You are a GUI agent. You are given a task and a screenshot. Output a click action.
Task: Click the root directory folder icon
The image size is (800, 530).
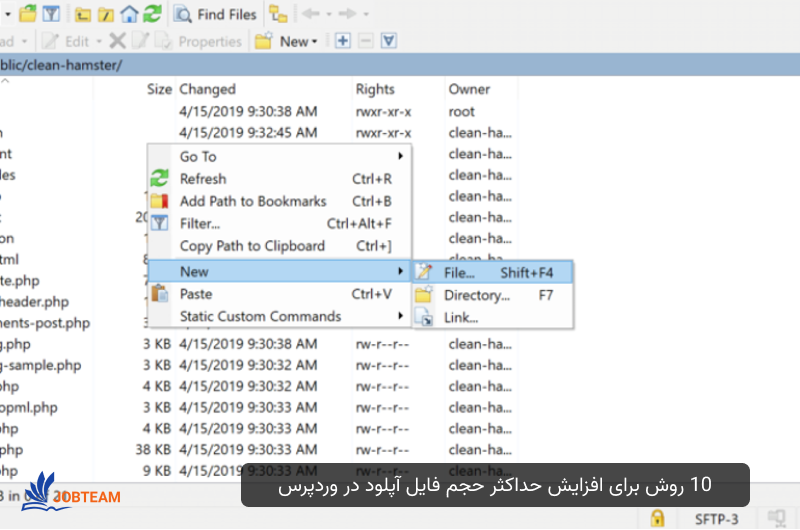[106, 14]
